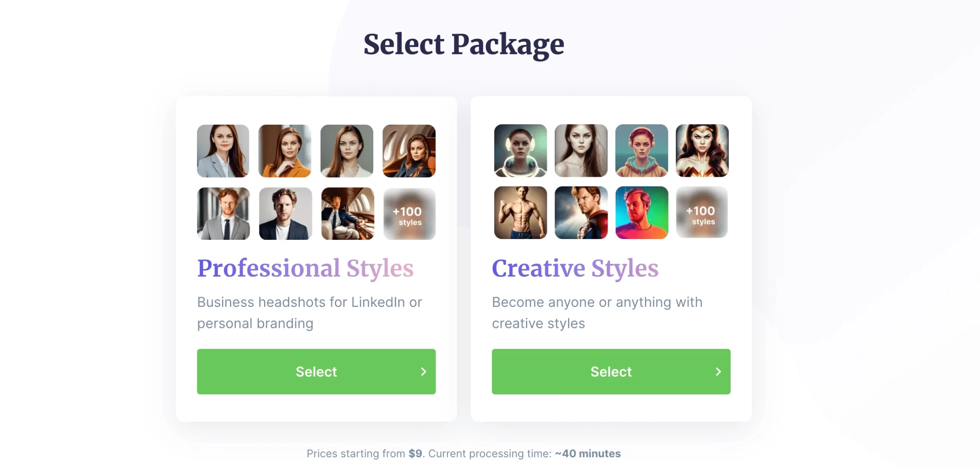
Task: Click the Professional Styles headshot thumbnail
Action: [x=223, y=150]
